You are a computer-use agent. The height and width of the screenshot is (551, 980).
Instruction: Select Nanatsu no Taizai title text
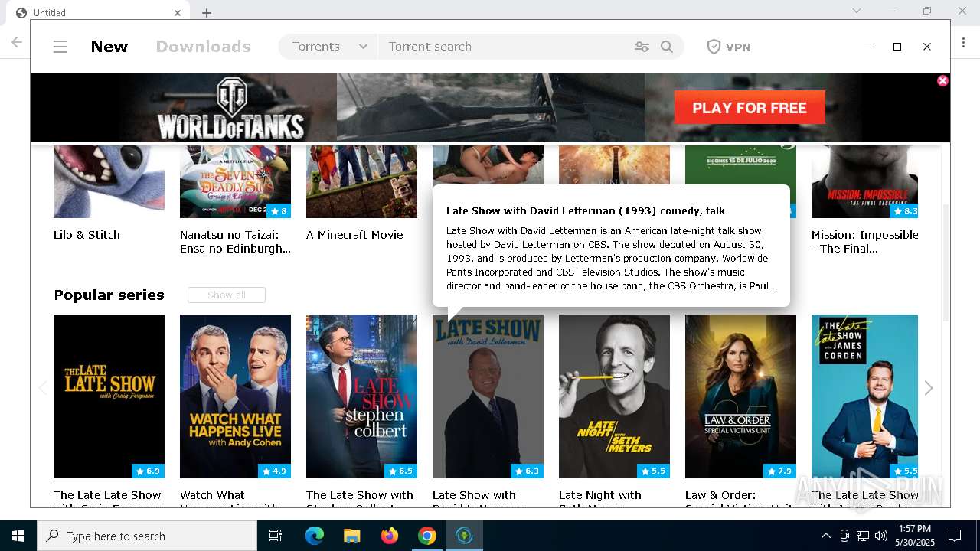click(235, 242)
